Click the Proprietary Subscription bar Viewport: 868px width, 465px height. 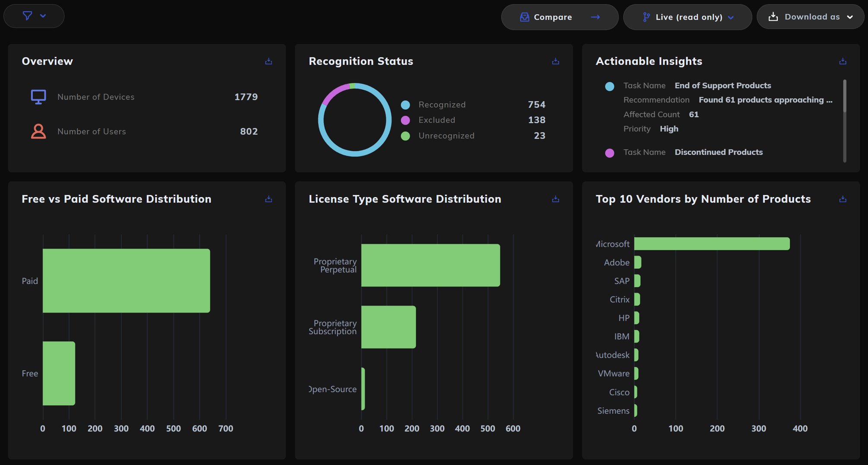coord(389,327)
